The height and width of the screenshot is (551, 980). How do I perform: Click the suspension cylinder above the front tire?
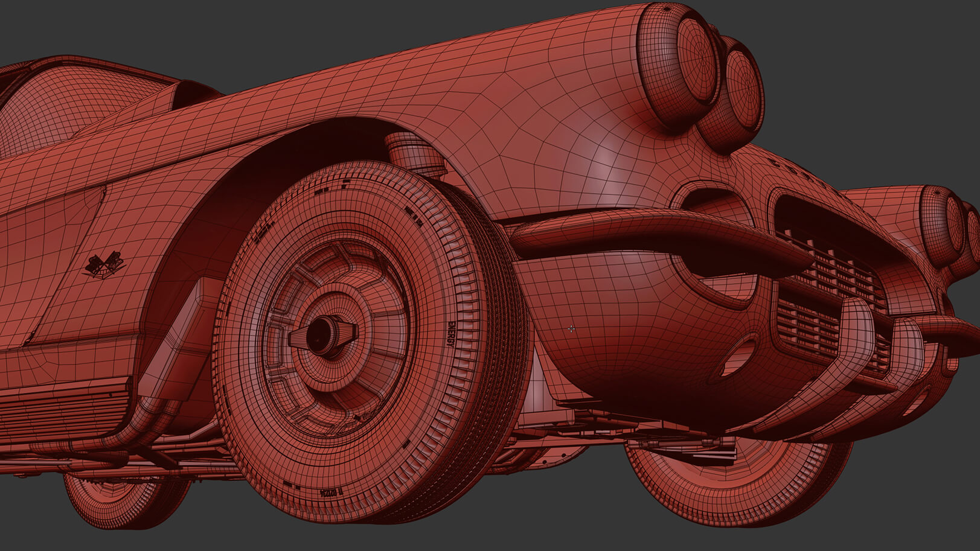[x=412, y=153]
